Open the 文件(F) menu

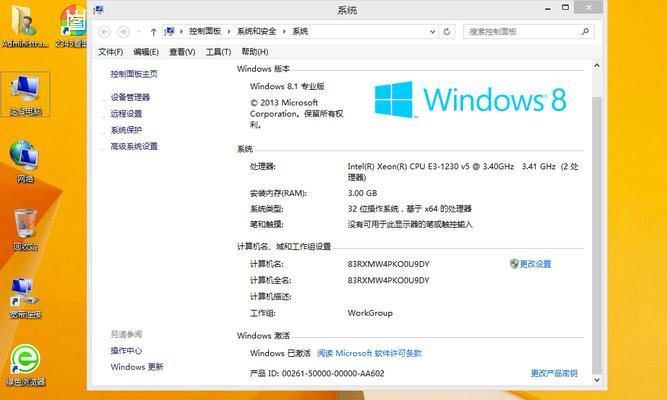click(x=111, y=52)
